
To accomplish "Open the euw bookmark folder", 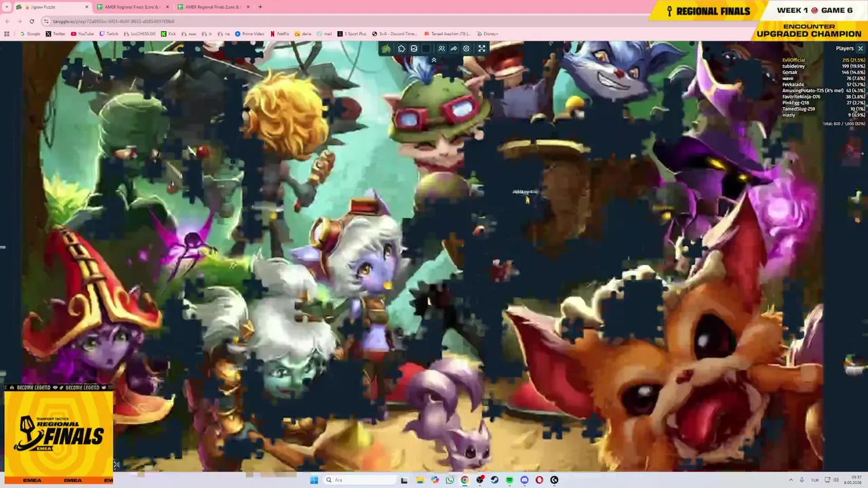I will coord(189,33).
